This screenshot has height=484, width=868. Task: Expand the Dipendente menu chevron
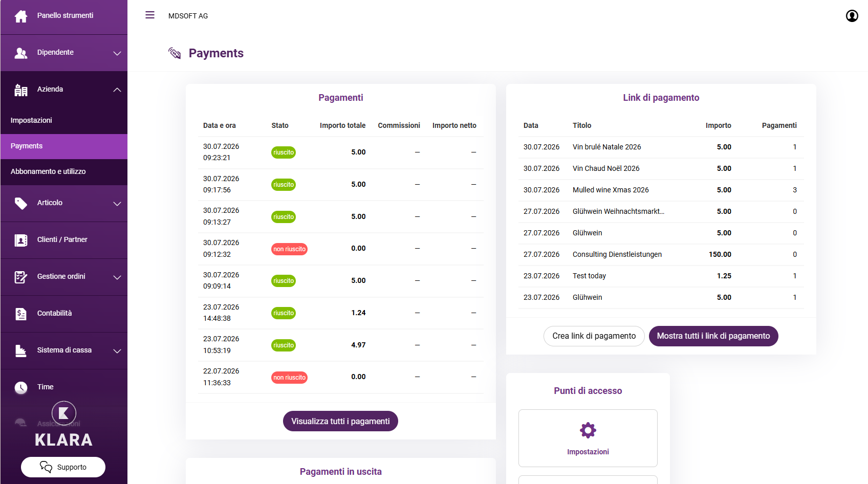coord(117,53)
